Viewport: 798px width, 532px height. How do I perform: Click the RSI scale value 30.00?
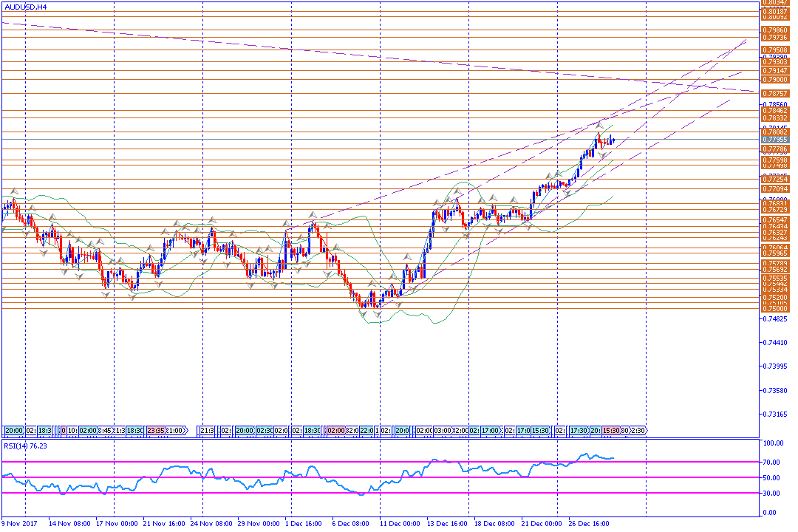[771, 494]
